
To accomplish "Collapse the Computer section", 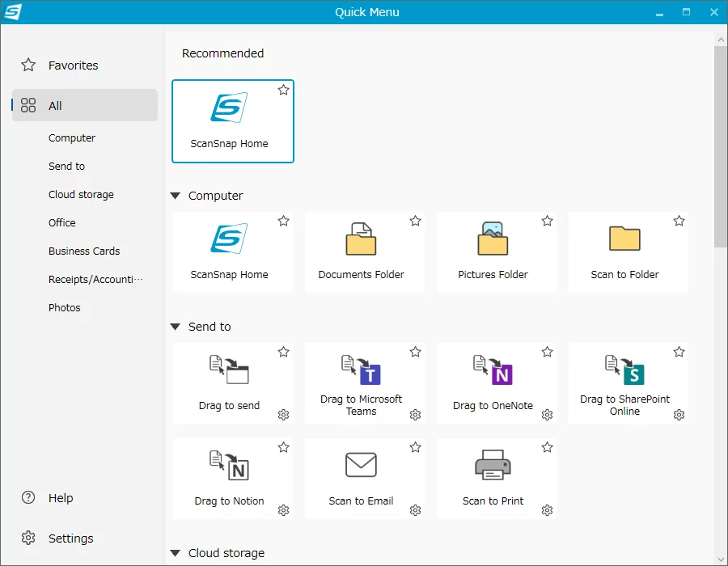I will click(x=175, y=196).
